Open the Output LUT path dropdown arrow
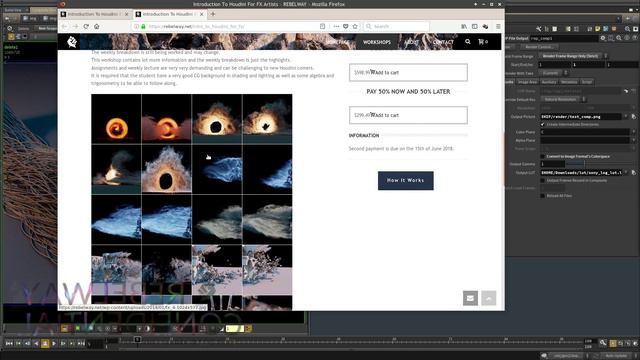The height and width of the screenshot is (360, 640). 626,173
